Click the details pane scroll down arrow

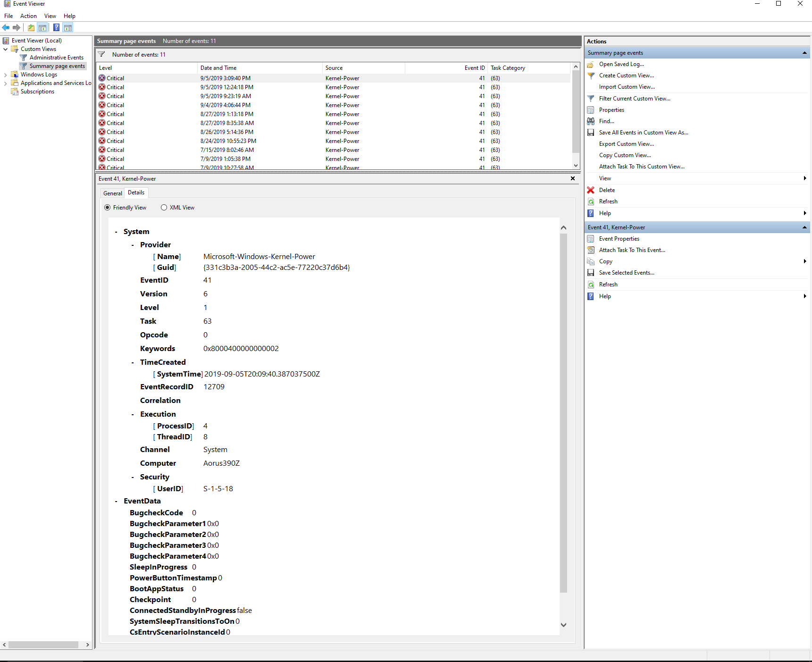click(563, 625)
